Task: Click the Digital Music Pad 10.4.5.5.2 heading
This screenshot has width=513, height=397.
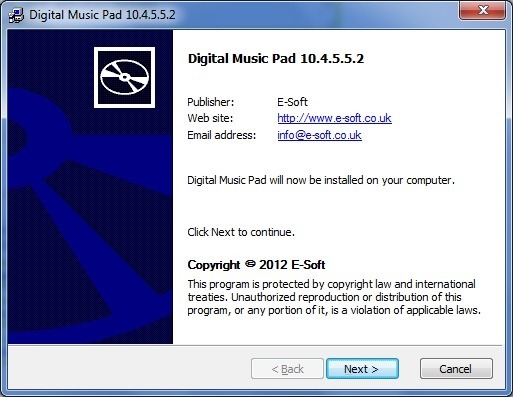Action: (276, 58)
